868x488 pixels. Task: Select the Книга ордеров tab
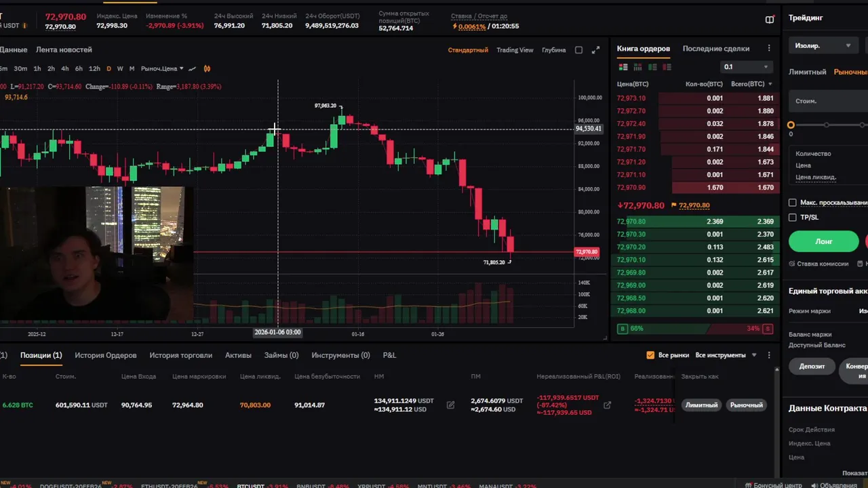(643, 49)
